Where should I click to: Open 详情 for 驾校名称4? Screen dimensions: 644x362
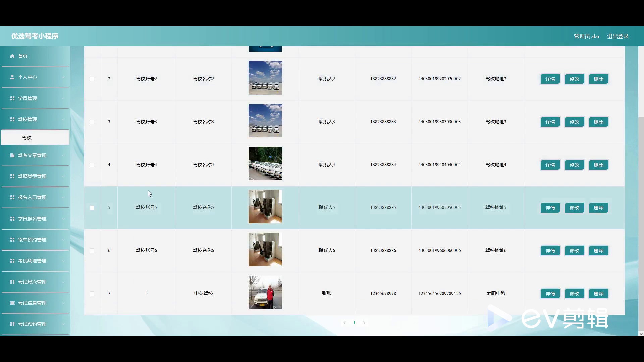pos(550,165)
